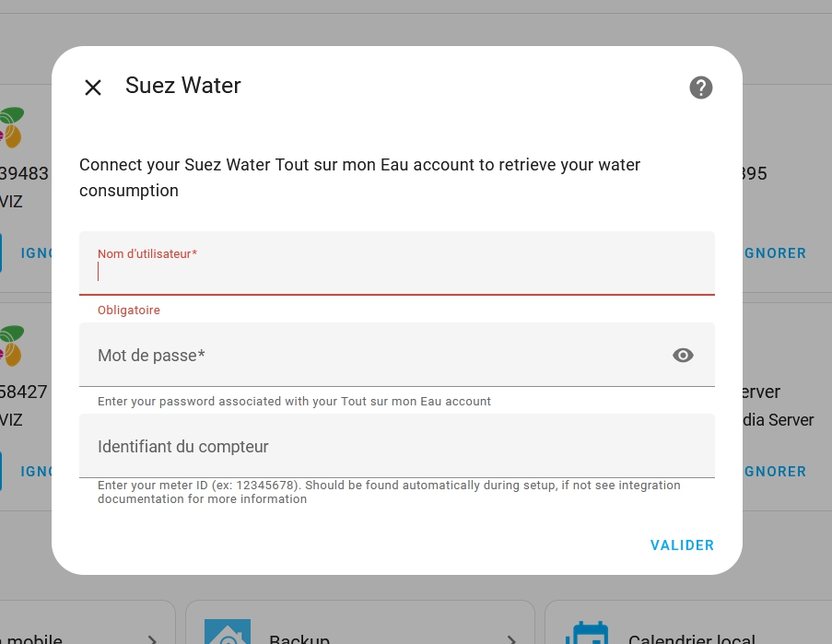Image resolution: width=832 pixels, height=644 pixels.
Task: Click the lower EZVIZ logo icon
Action: (x=12, y=345)
